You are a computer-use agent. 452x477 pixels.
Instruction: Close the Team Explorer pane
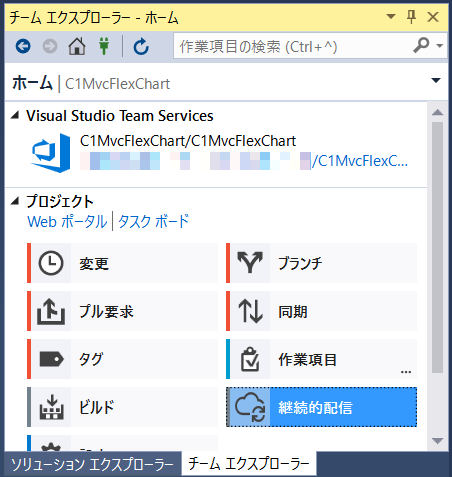point(433,17)
